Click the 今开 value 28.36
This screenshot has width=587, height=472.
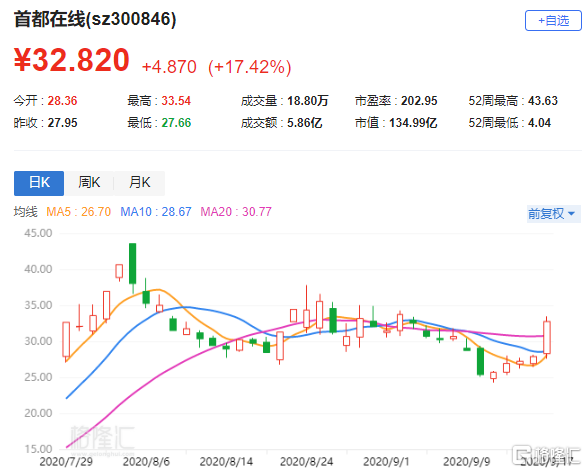62,101
